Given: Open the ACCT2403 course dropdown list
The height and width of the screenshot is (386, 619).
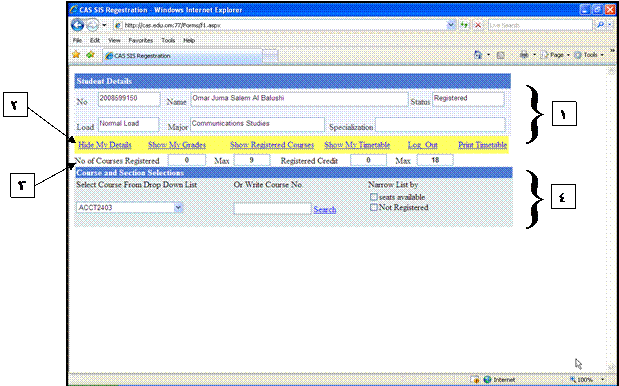Looking at the screenshot, I should click(x=129, y=207).
